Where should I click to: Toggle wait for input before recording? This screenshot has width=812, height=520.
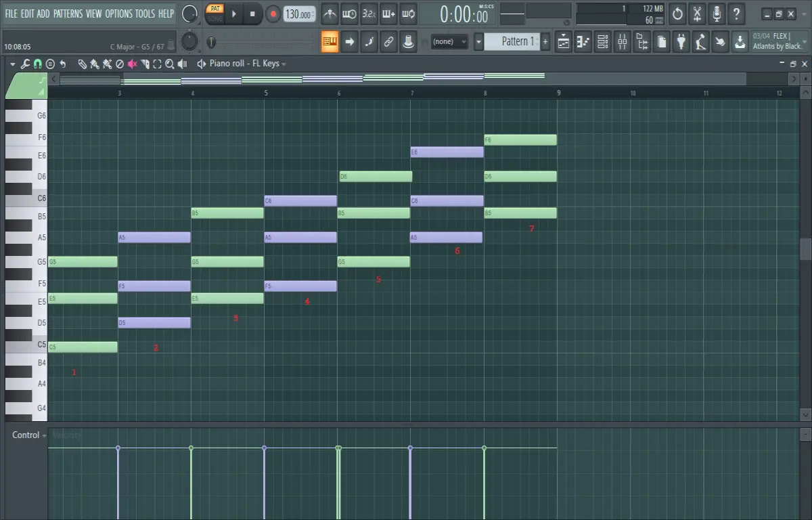(x=349, y=14)
